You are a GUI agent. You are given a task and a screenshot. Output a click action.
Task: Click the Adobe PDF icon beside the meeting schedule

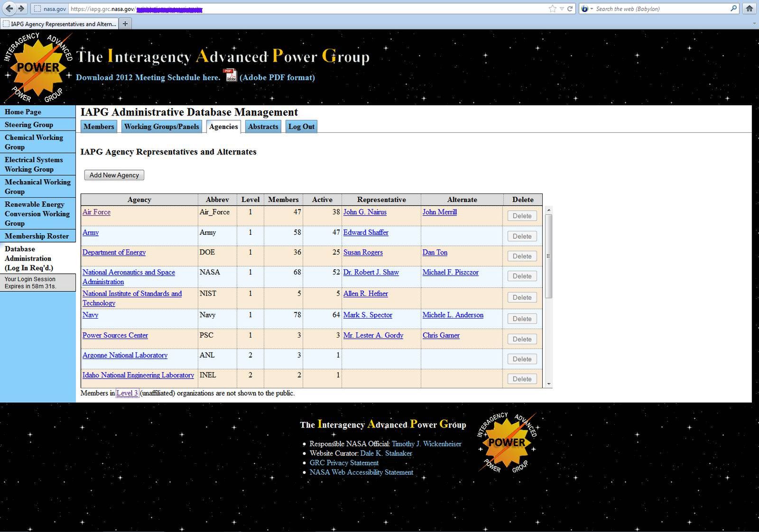pos(231,75)
